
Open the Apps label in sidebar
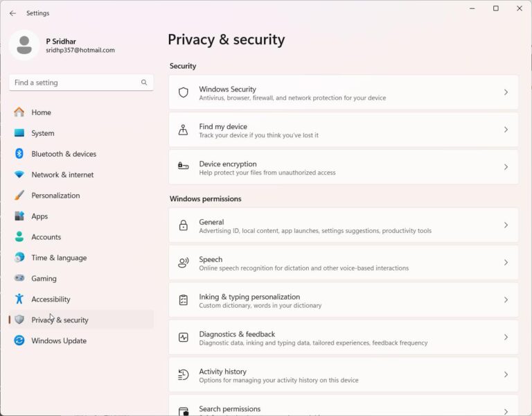39,216
